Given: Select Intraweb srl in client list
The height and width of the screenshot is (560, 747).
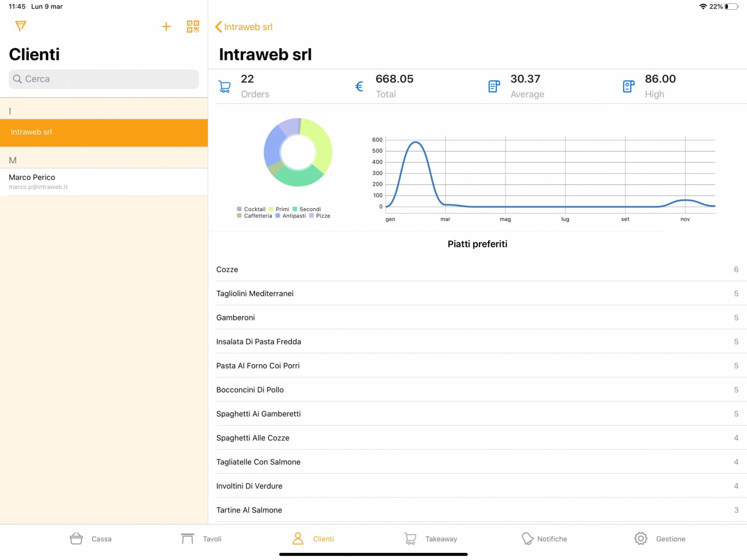Looking at the screenshot, I should coord(104,133).
